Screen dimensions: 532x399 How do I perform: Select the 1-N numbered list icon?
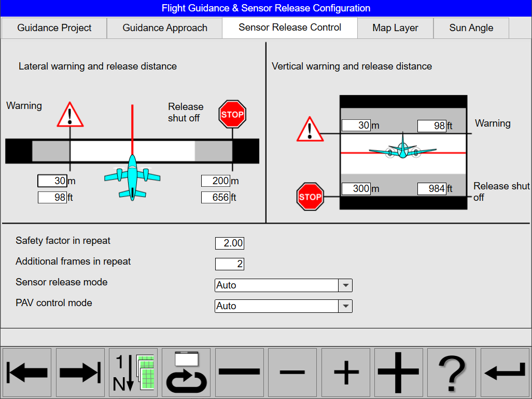(133, 373)
